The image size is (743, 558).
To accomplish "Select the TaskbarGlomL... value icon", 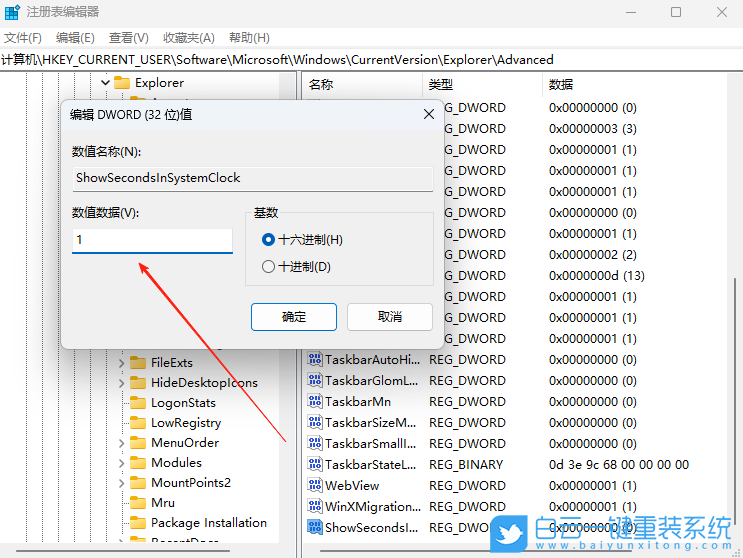I will click(315, 380).
